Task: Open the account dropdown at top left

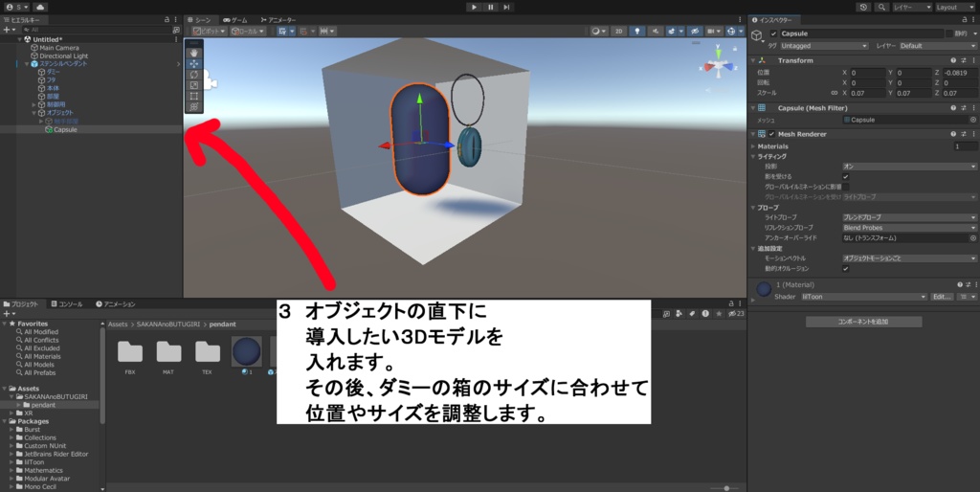Action: point(16,7)
